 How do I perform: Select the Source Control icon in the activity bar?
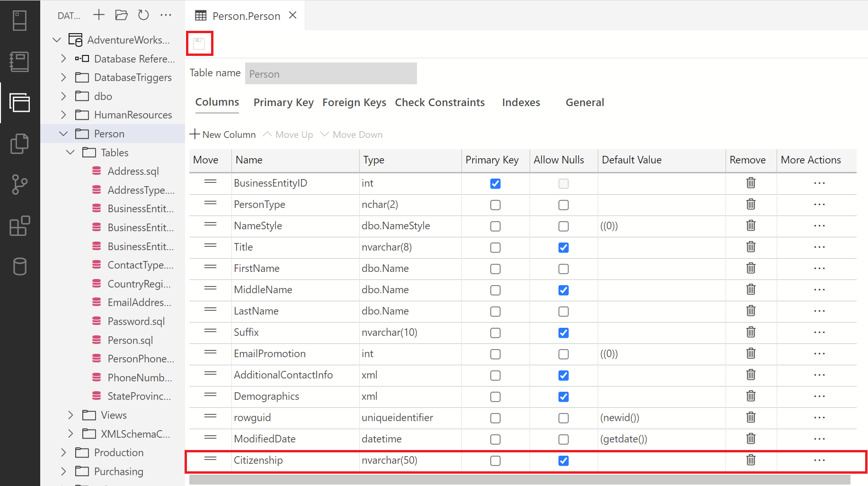19,185
